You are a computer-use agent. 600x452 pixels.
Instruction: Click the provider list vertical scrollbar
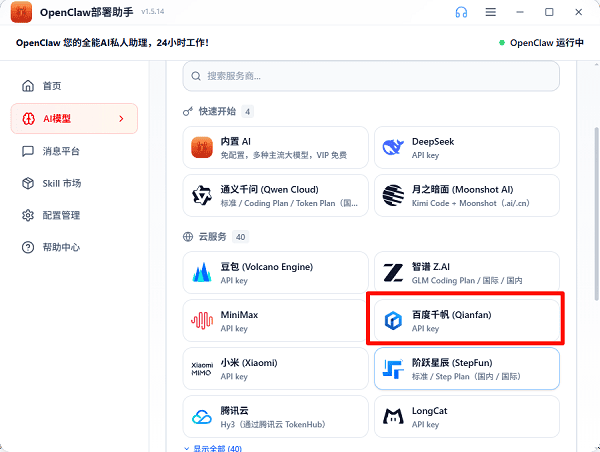(x=596, y=214)
